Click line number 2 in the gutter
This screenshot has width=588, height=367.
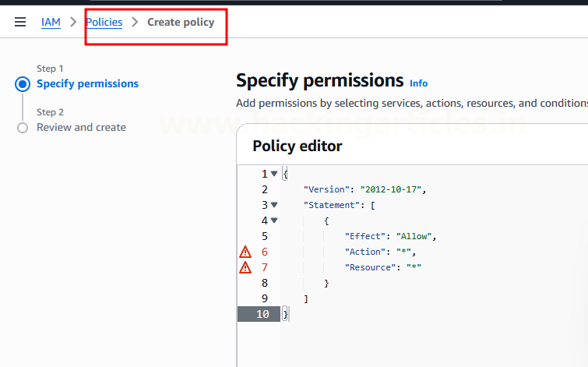click(265, 189)
